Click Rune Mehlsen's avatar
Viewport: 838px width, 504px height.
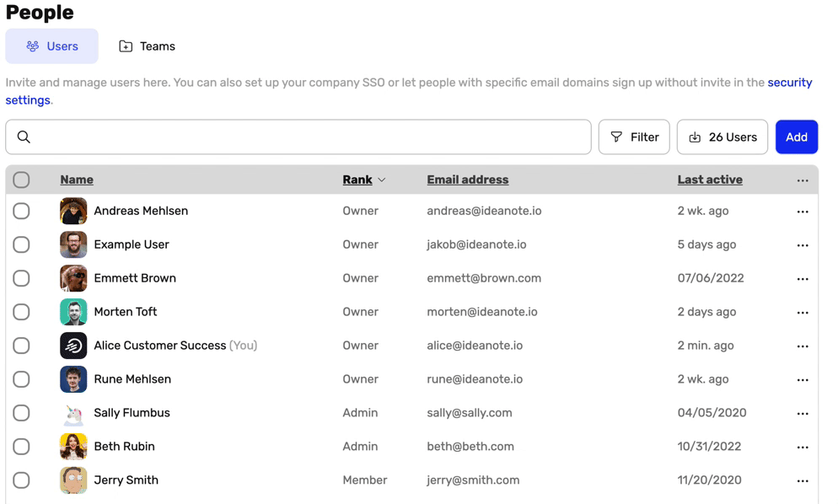[73, 379]
